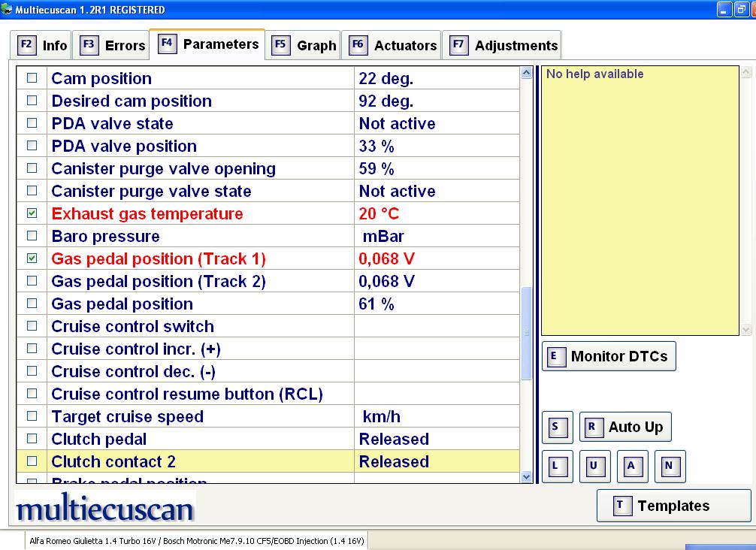Click the N shortcut button
Image resolution: width=756 pixels, height=550 pixels.
[670, 466]
